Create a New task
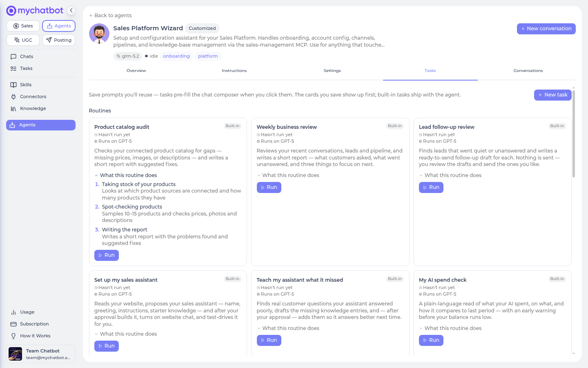This screenshot has width=588, height=368. tap(553, 95)
